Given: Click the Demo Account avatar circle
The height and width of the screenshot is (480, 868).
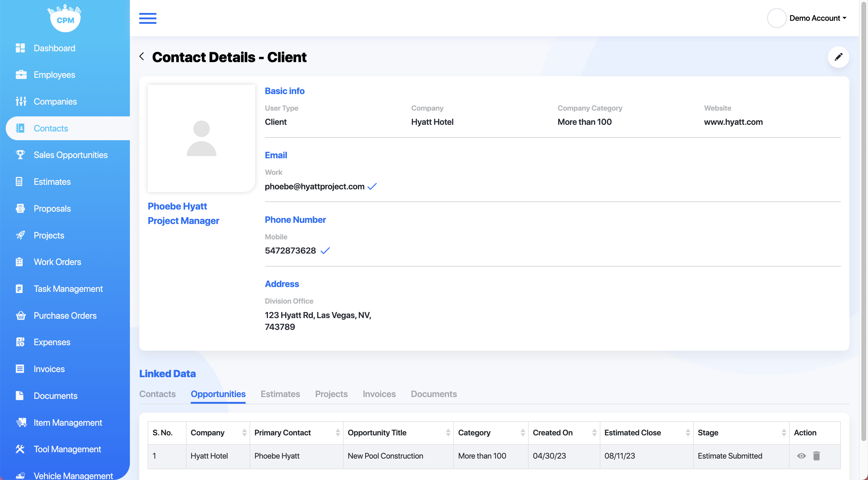Looking at the screenshot, I should (776, 18).
